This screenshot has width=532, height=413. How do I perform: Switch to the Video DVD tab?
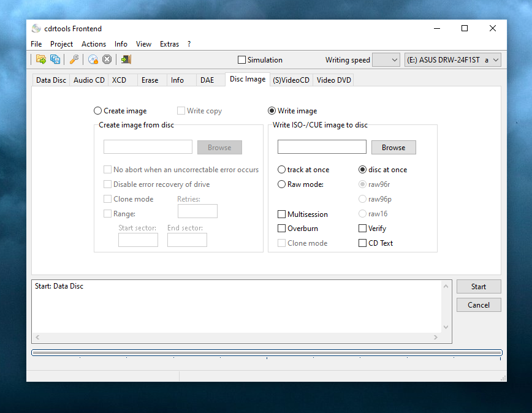[334, 80]
